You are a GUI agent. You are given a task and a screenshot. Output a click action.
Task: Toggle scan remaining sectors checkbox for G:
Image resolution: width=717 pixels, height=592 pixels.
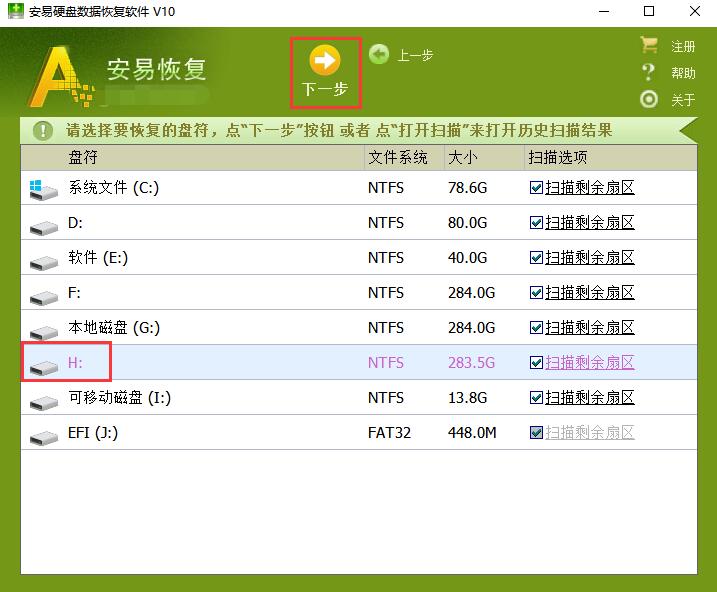536,328
